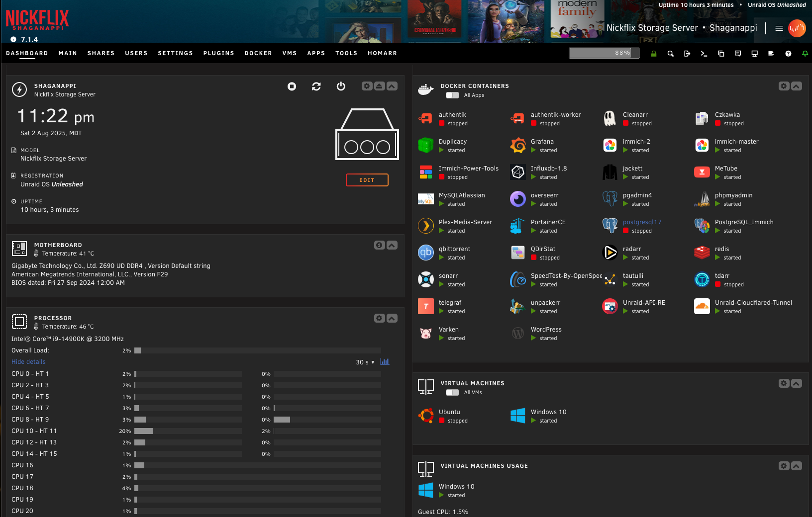Click the tautulli container icon
This screenshot has height=517, width=812.
[610, 279]
